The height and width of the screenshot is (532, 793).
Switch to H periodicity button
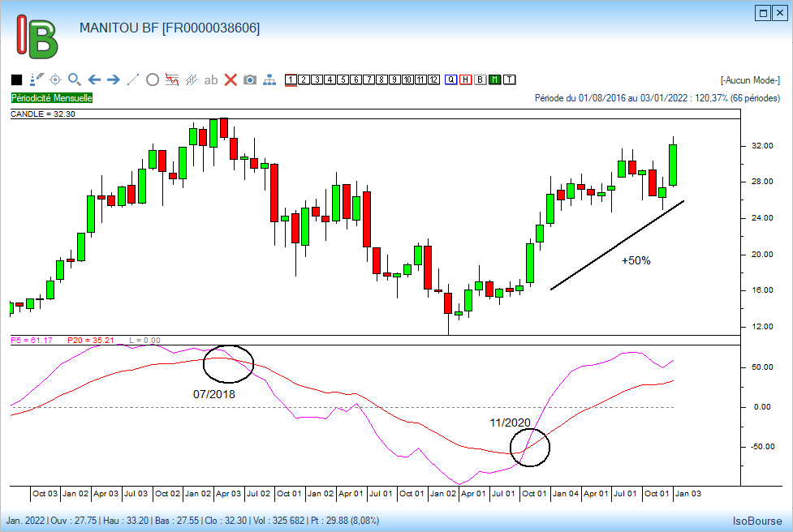(466, 79)
